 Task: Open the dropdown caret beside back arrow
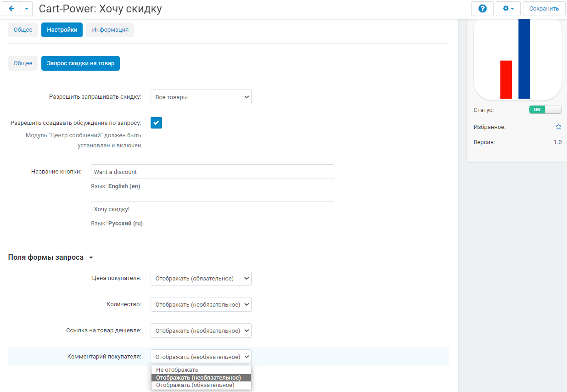[x=27, y=9]
